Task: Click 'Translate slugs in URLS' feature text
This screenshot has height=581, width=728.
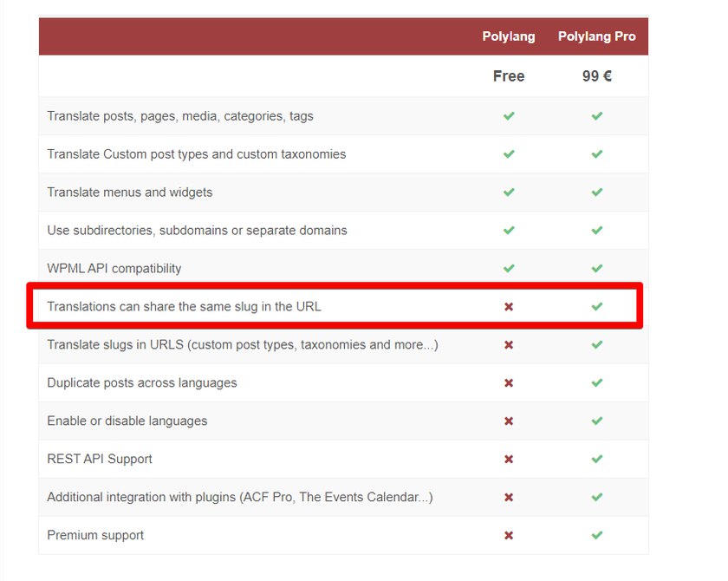Action: [x=243, y=344]
